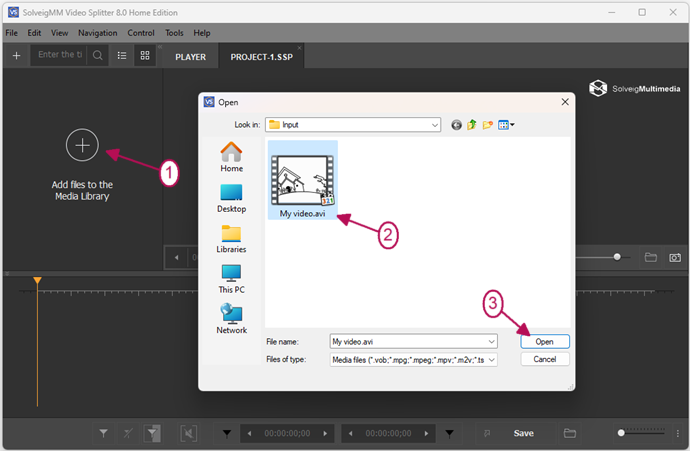This screenshot has width=690, height=451.
Task: Toggle the mute audio fragment icon
Action: click(188, 433)
